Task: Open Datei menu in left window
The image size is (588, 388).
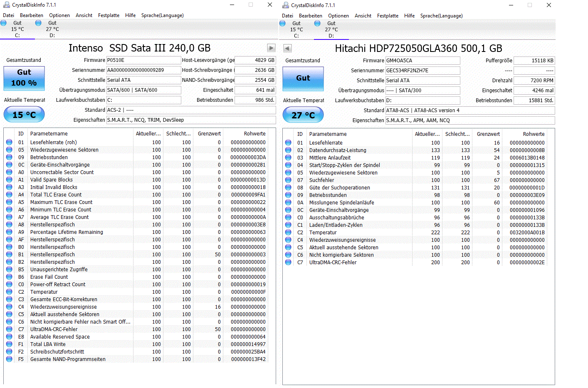Action: [x=8, y=15]
